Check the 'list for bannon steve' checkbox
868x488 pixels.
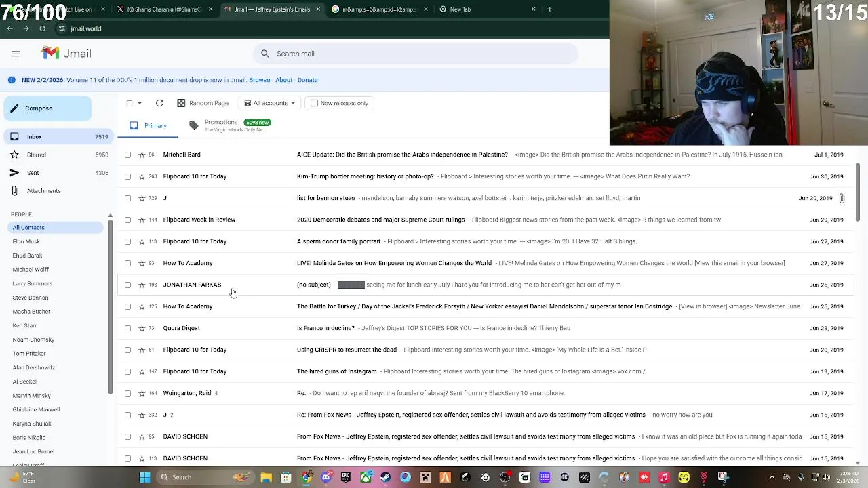coord(127,198)
